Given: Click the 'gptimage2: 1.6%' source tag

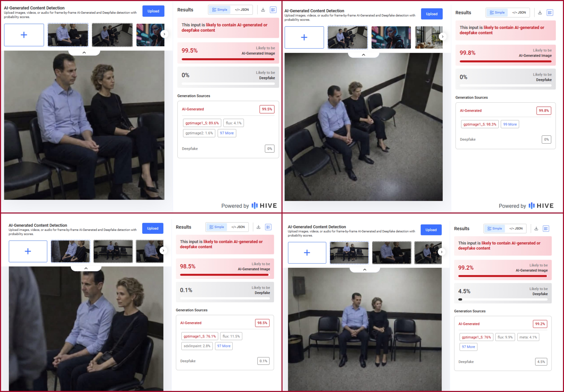Looking at the screenshot, I should point(199,133).
